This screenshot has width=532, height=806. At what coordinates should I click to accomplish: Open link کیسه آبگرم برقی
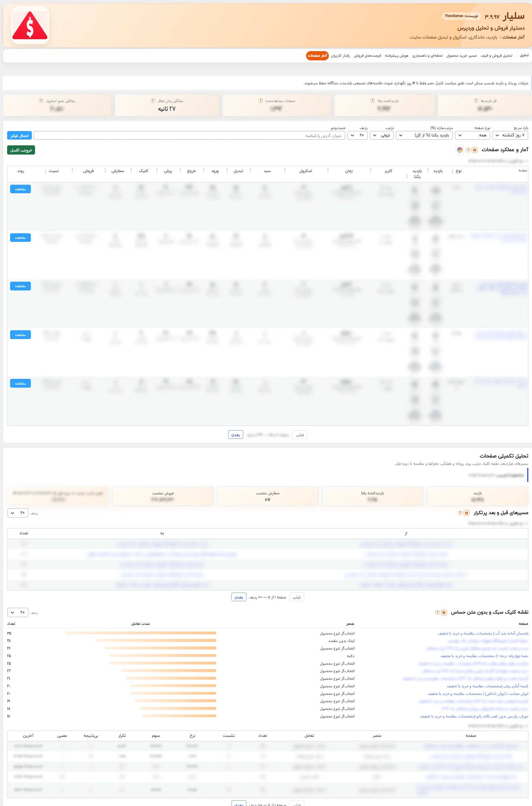coord(487,686)
